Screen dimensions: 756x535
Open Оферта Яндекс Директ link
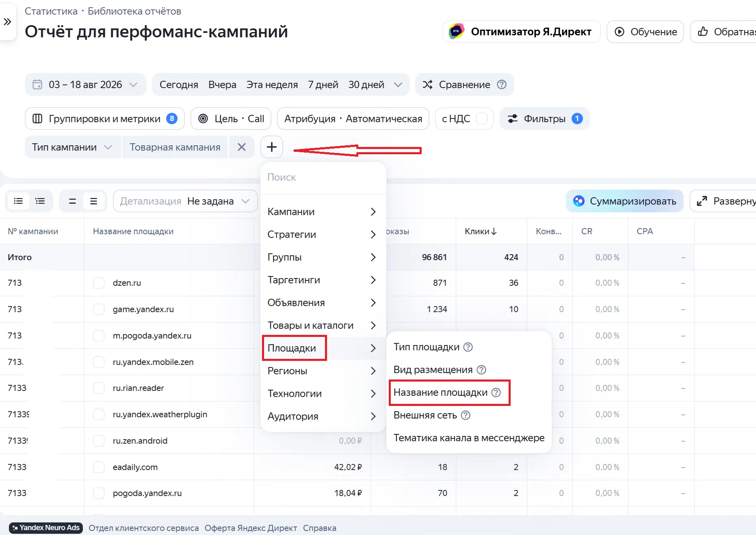[x=251, y=528]
